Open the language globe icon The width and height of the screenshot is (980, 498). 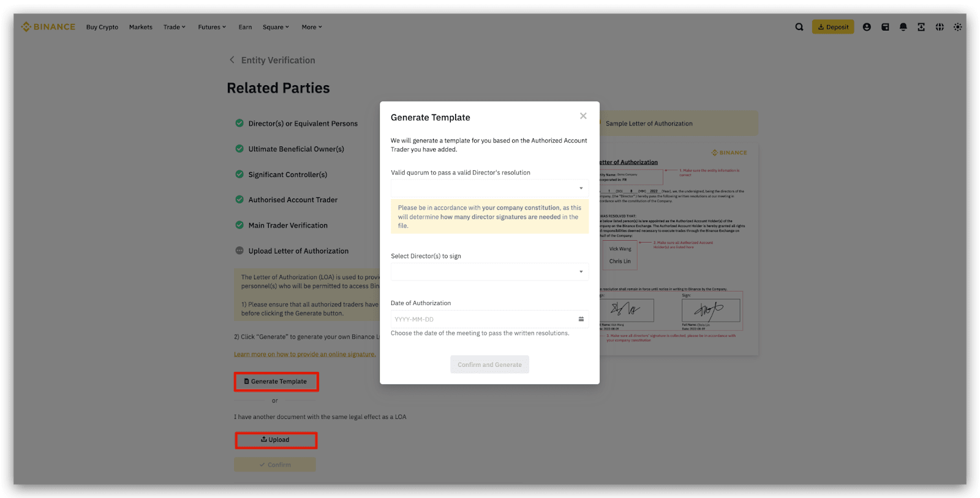(940, 27)
